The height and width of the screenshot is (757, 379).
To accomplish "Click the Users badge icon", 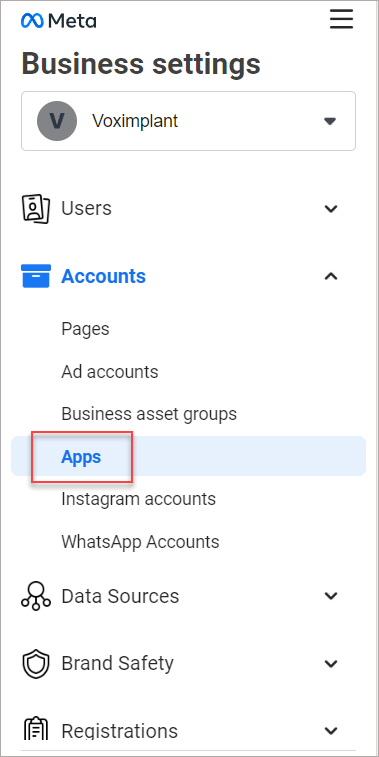I will click(36, 209).
